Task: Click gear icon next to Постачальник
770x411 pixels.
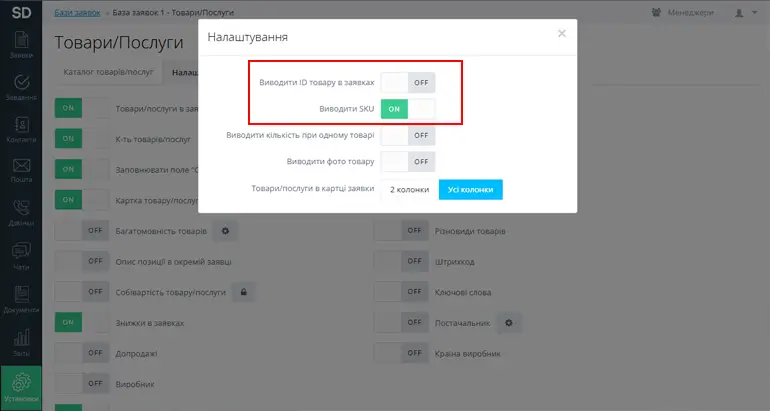Action: tap(508, 323)
